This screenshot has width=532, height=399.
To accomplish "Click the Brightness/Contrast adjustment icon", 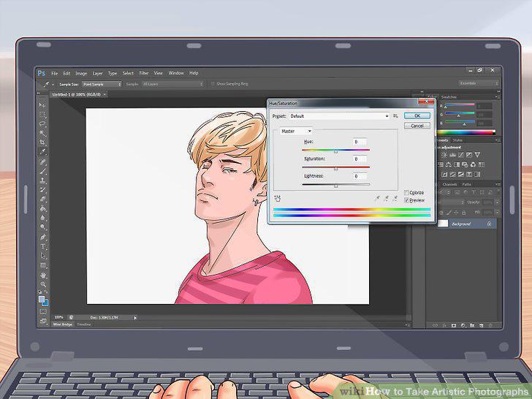I will pos(444,155).
